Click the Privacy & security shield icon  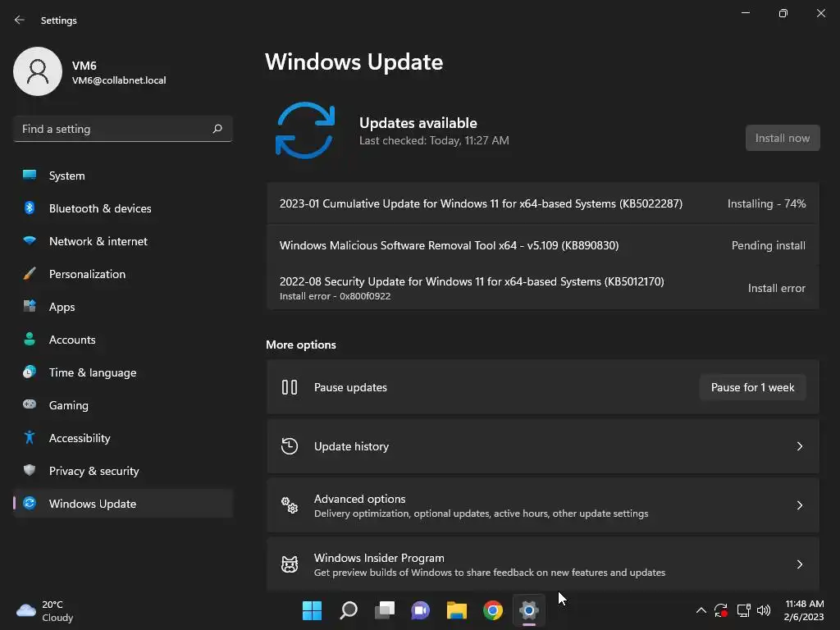pos(30,470)
